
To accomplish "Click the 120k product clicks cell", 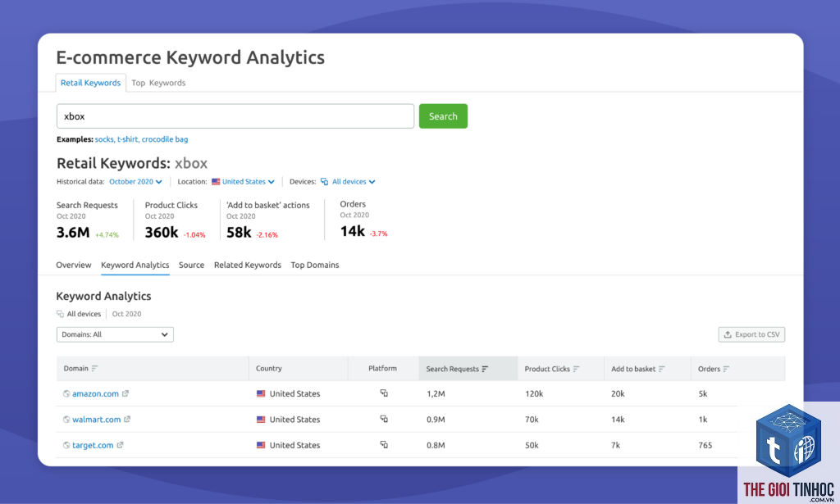I will pos(534,394).
